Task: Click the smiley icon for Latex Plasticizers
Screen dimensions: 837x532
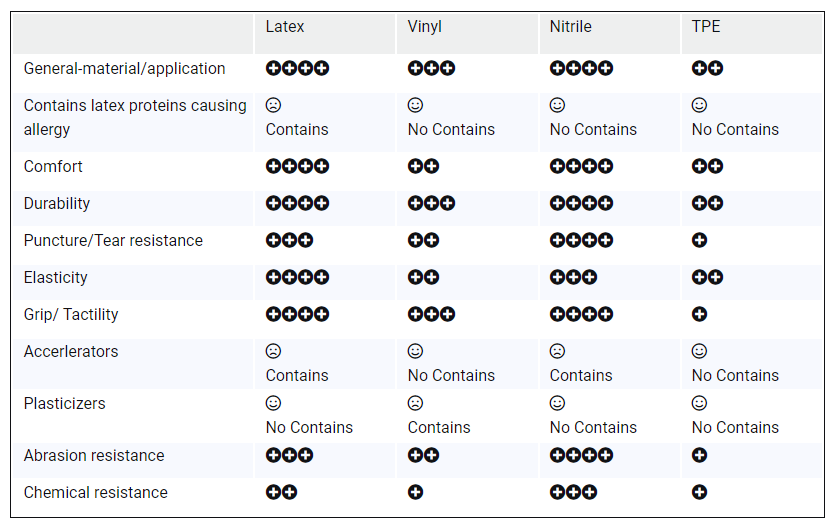Action: (273, 403)
